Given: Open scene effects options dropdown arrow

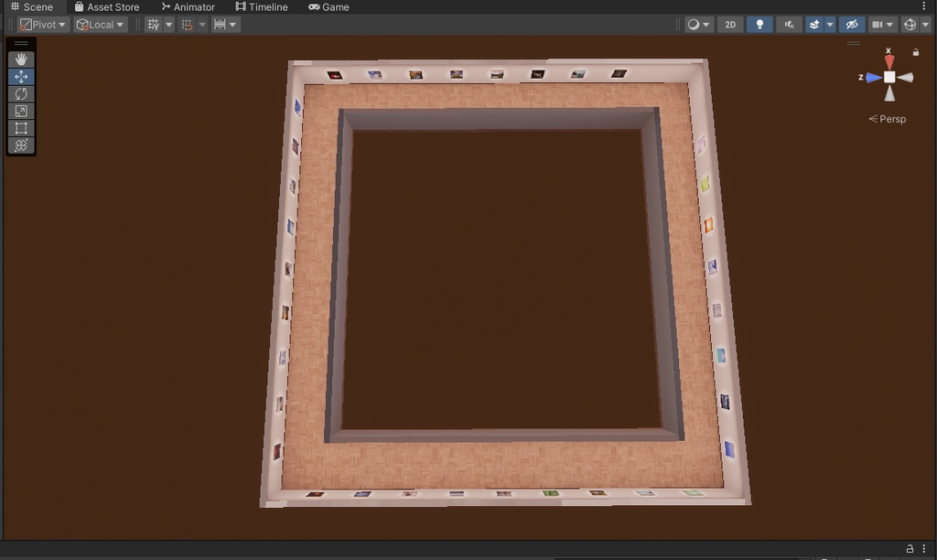Looking at the screenshot, I should point(829,25).
